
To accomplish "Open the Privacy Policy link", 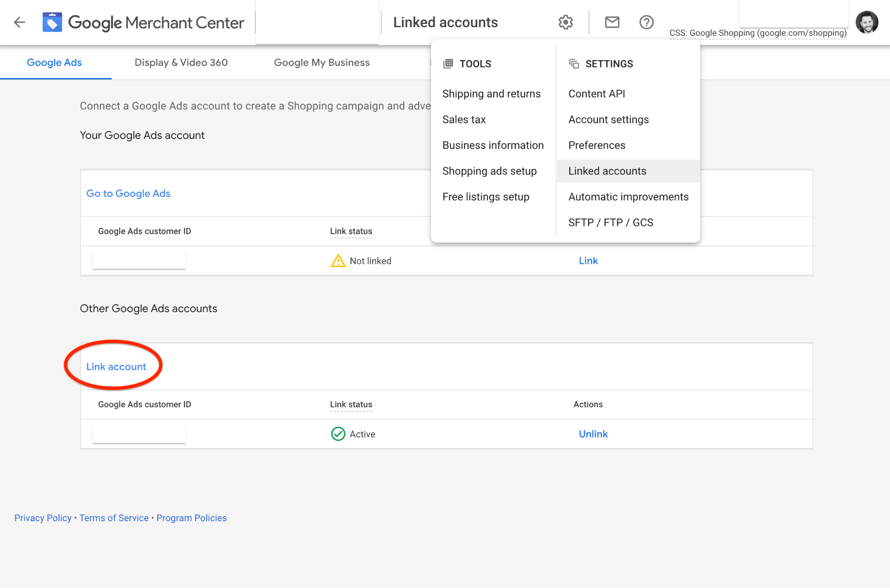I will [x=43, y=518].
